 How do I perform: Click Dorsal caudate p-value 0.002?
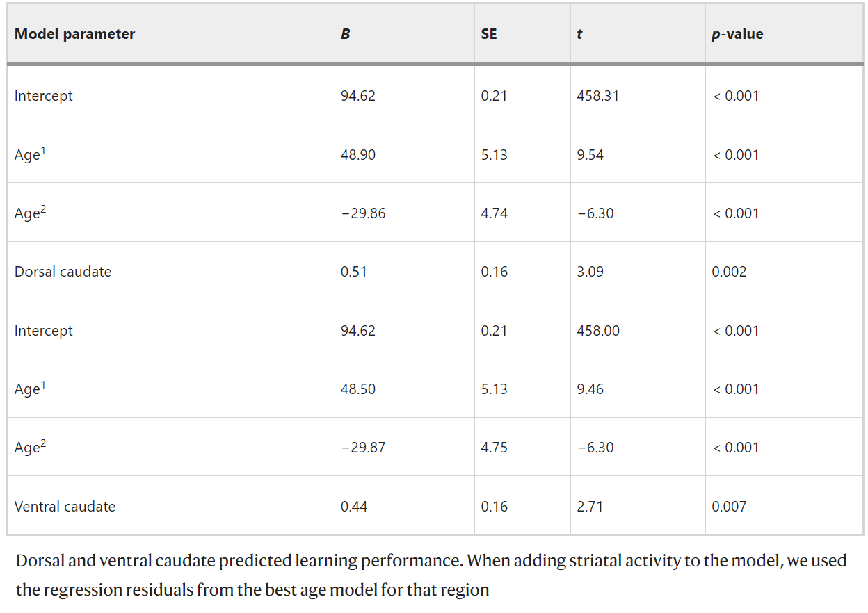pyautogui.click(x=729, y=272)
